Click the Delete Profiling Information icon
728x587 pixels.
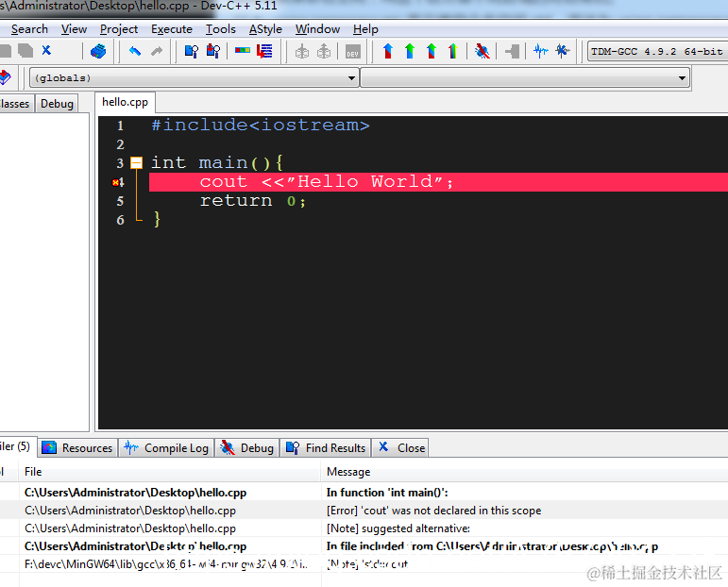[562, 51]
